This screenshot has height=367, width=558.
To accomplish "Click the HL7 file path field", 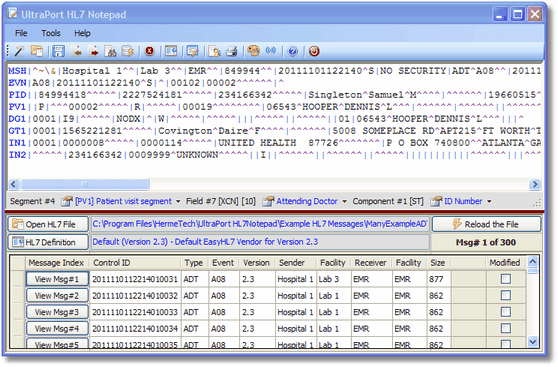I will [260, 224].
